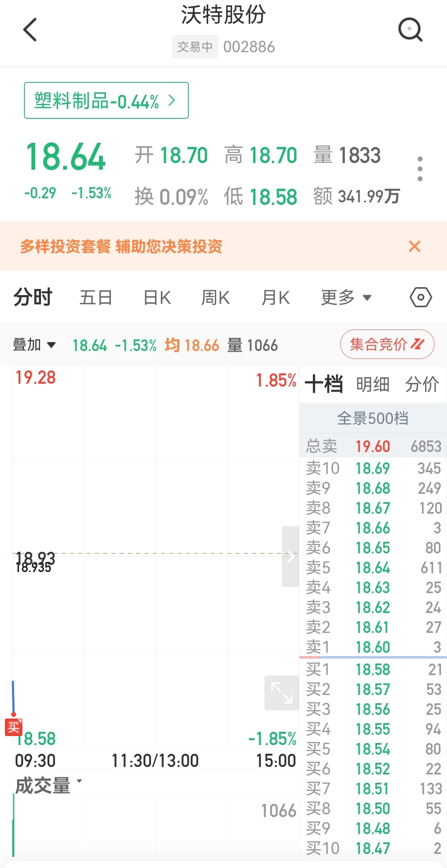Select the 分价 price distribution tab
Screen dimensions: 447x868
click(422, 384)
